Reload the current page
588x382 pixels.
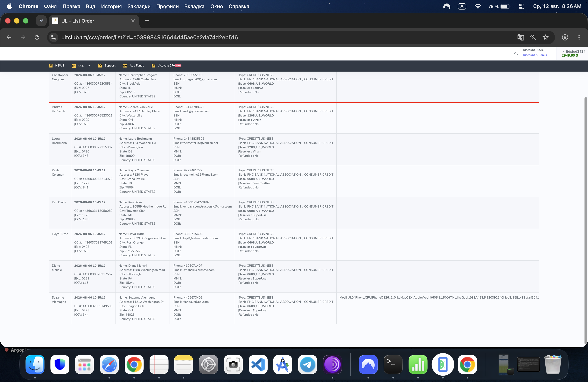click(37, 37)
